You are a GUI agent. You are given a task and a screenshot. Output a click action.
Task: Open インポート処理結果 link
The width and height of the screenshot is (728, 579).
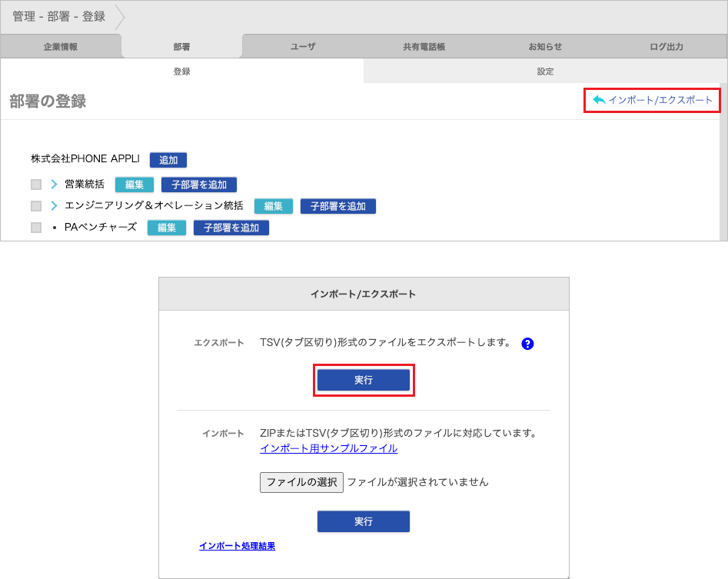[238, 546]
